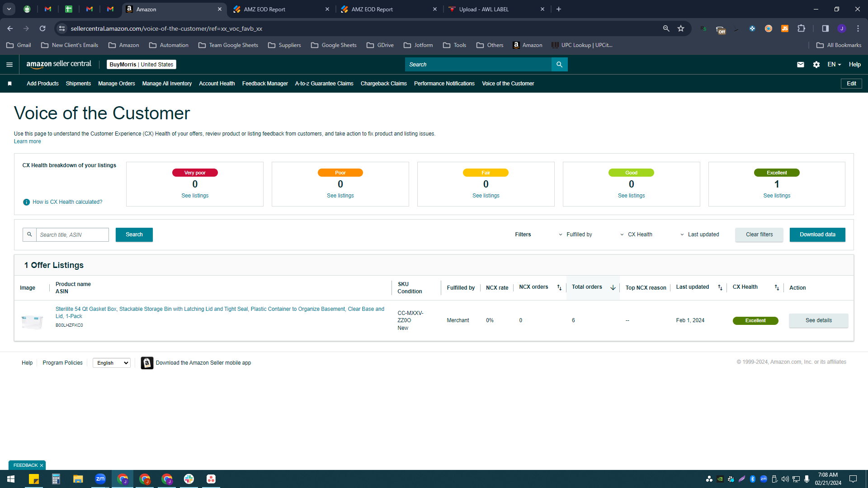
Task: Click the Amazon Seller Central logo
Action: (59, 64)
